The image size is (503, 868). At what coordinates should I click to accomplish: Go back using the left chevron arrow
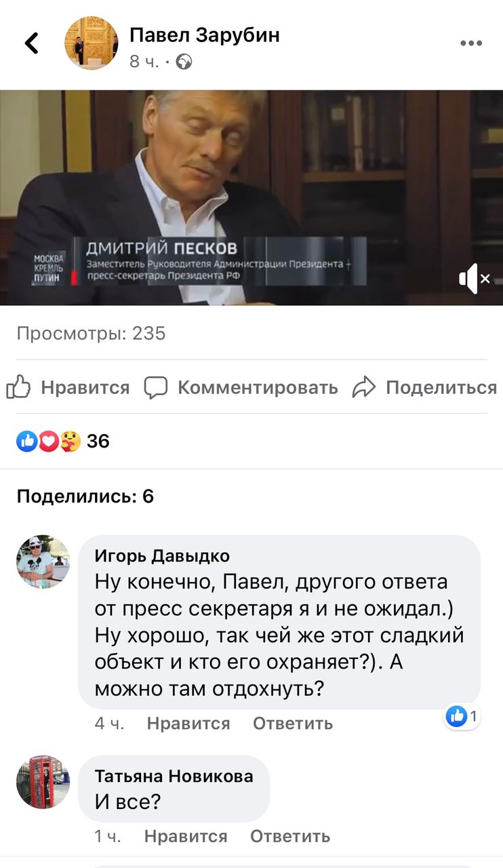31,43
